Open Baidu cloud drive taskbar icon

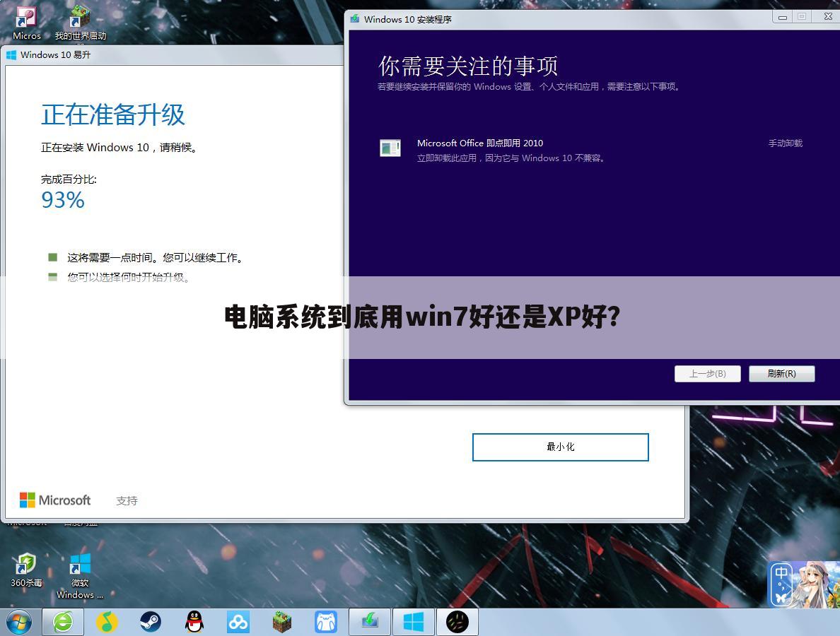(x=238, y=622)
